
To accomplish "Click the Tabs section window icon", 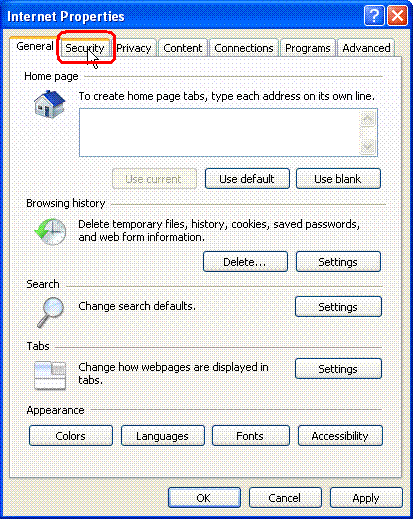I will pyautogui.click(x=50, y=375).
